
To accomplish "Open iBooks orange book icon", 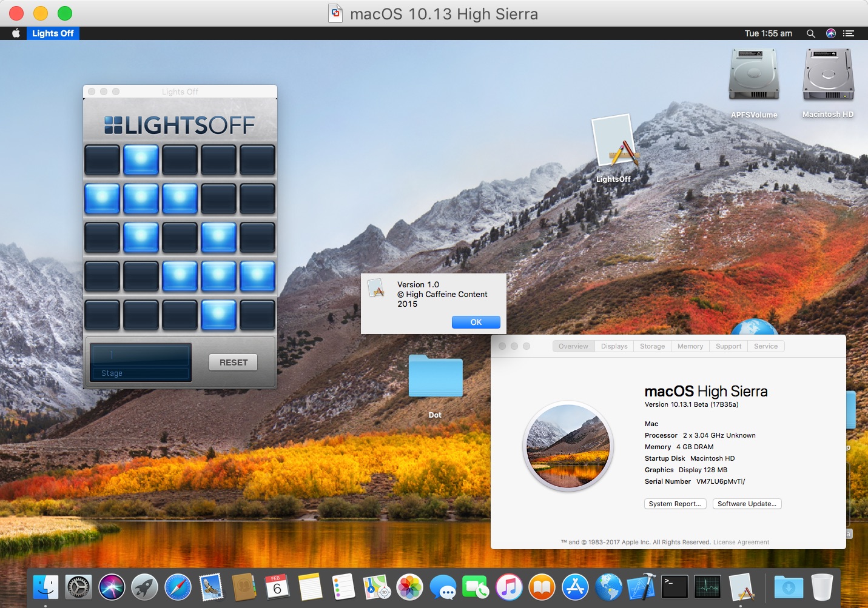I will [x=542, y=587].
